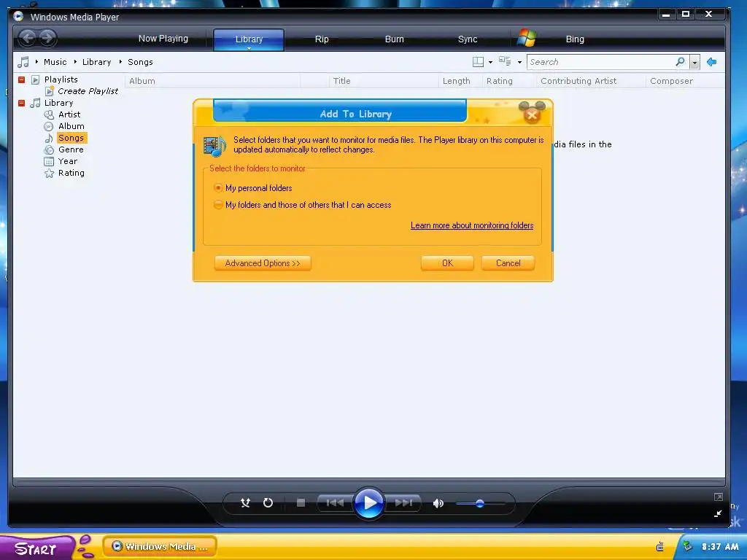This screenshot has width=747, height=560.
Task: Click OK in Add To Library dialog
Action: [447, 263]
